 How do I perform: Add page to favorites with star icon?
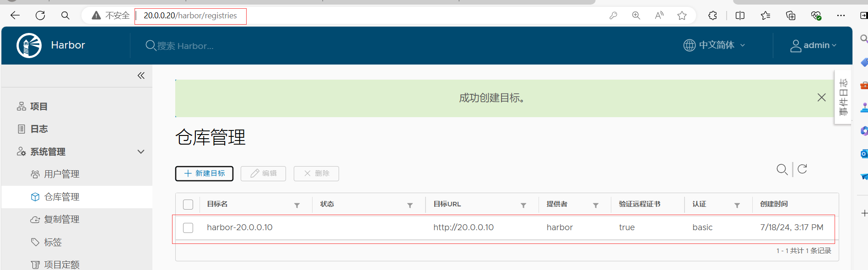(x=682, y=16)
